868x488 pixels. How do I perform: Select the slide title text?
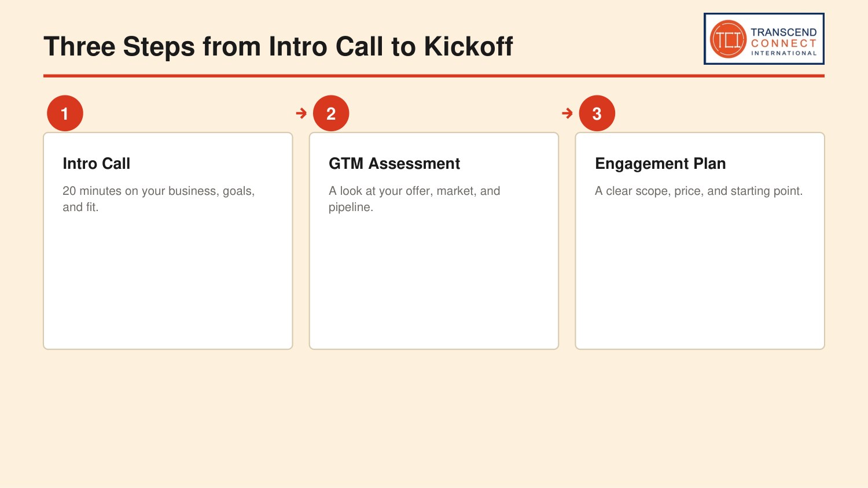[278, 46]
